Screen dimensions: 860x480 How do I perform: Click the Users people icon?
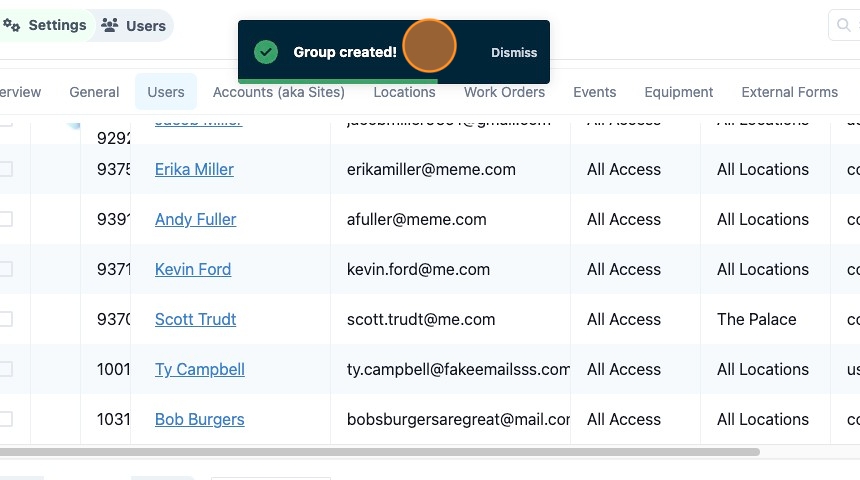pos(110,25)
